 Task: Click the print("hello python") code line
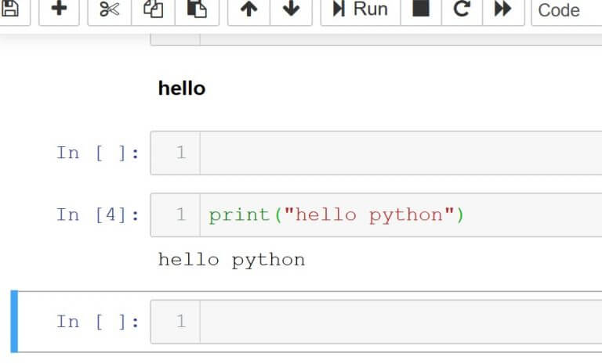tap(336, 214)
